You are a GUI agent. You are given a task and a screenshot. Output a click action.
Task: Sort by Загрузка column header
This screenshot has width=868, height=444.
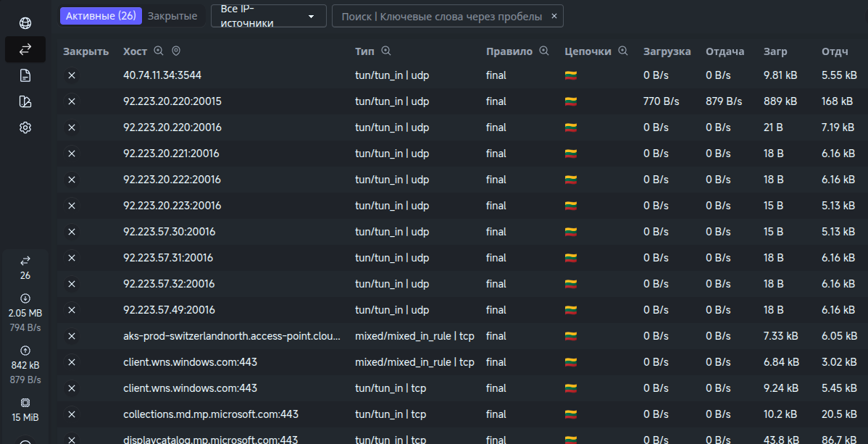tap(667, 51)
